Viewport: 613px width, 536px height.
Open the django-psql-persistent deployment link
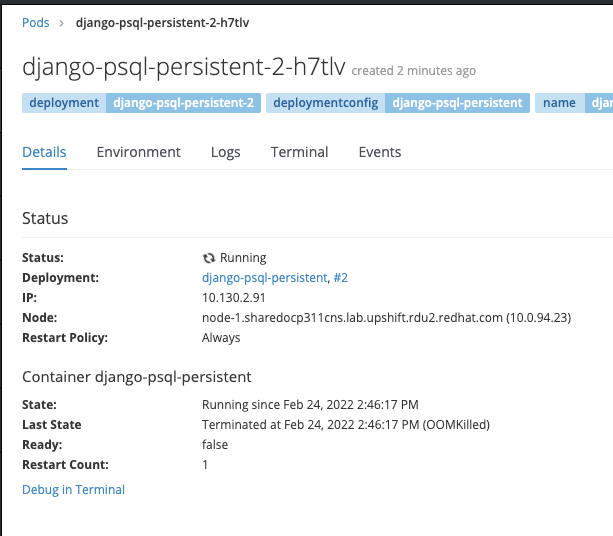pos(264,278)
